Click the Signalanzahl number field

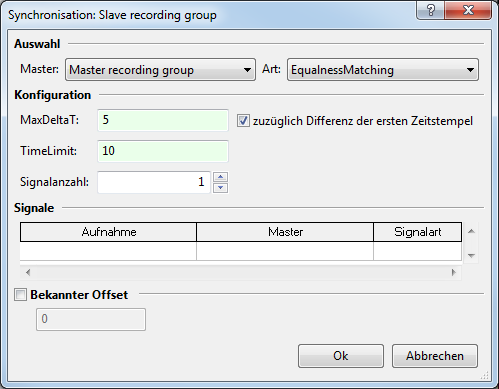[x=154, y=182]
